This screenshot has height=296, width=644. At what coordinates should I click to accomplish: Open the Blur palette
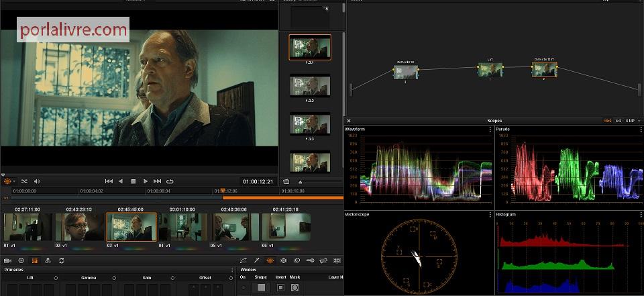[x=297, y=260]
